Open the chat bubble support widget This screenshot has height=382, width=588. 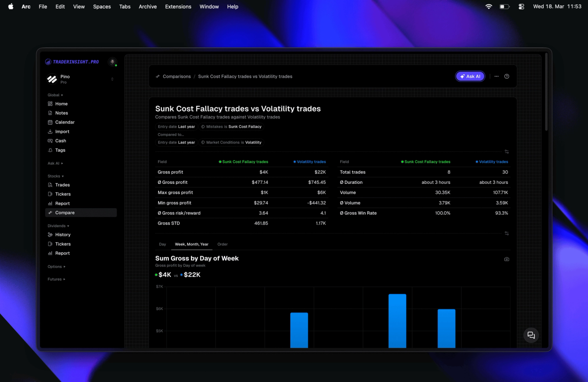pos(531,335)
